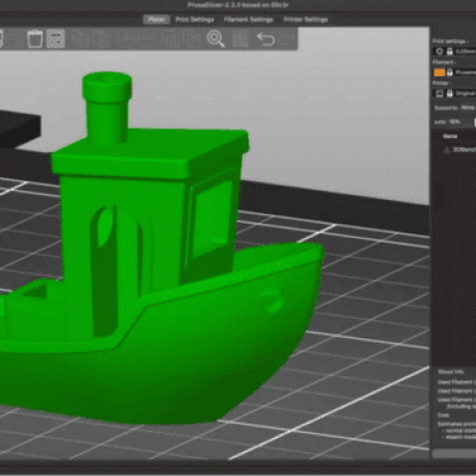Open the Filament Settings tab
The image size is (476, 476).
(x=248, y=20)
